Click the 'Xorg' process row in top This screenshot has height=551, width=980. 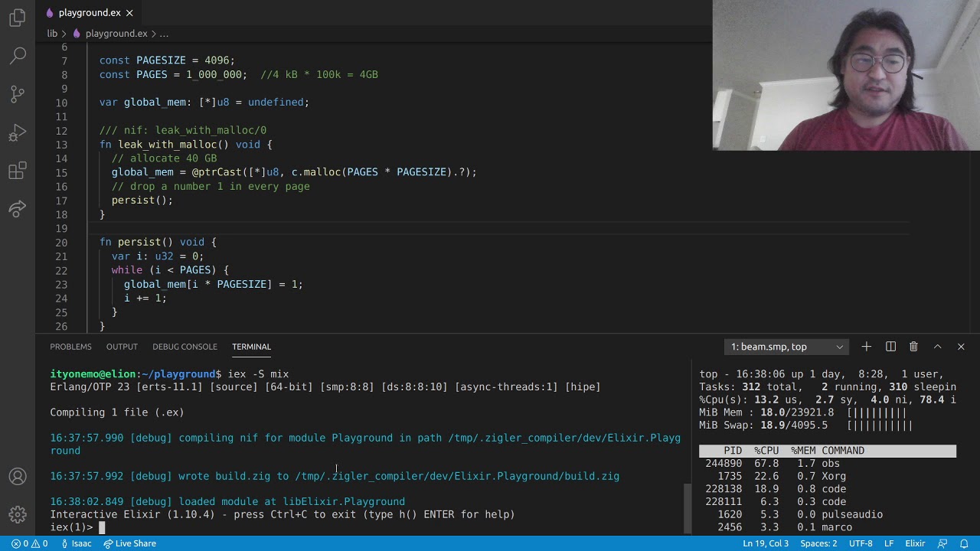[x=827, y=477]
